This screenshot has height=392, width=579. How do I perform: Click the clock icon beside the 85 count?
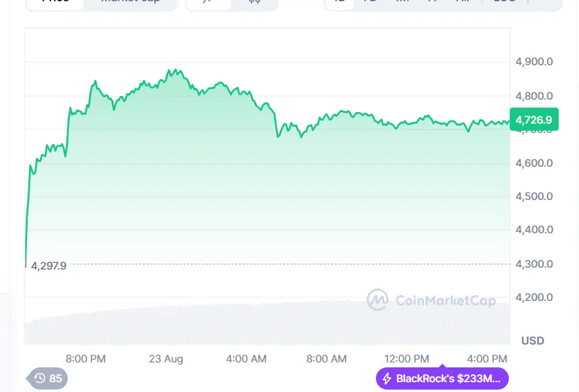39,378
